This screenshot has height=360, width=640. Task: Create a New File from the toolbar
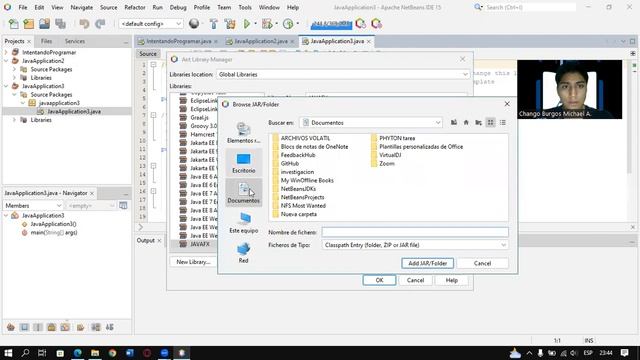coord(13,24)
